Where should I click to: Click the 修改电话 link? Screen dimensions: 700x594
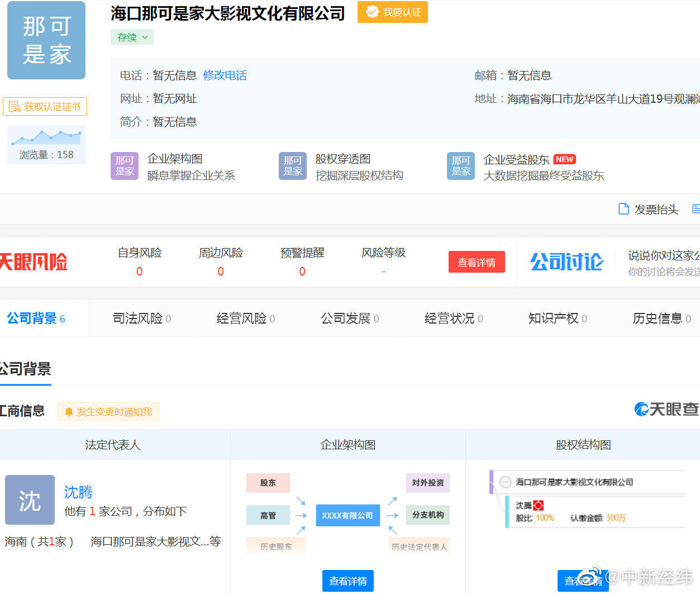pos(225,75)
